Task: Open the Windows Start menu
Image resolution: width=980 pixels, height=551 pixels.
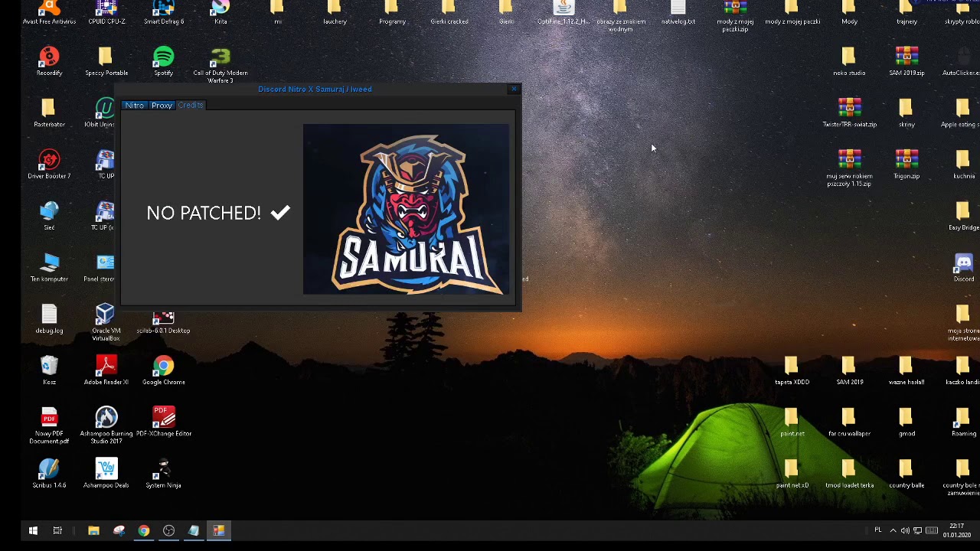Action: tap(33, 530)
